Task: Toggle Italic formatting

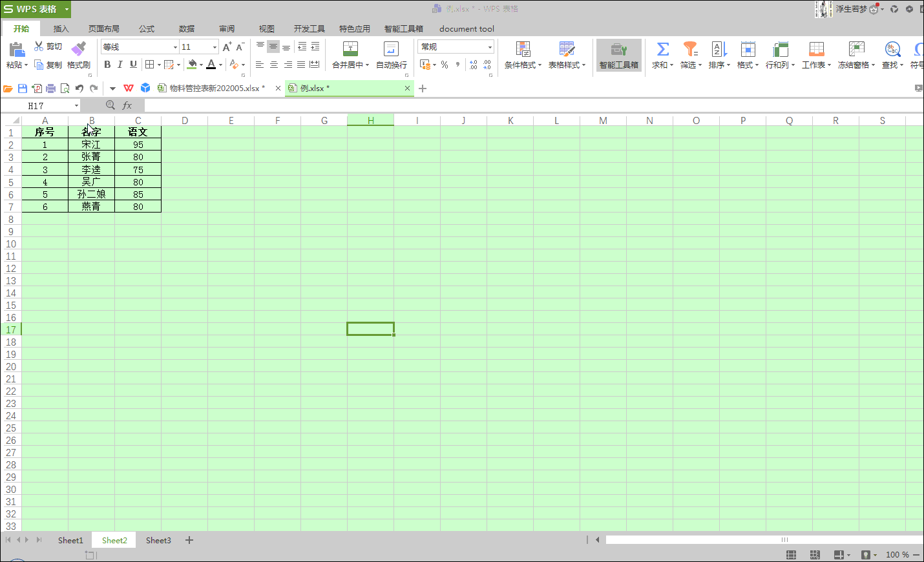Action: pos(120,65)
